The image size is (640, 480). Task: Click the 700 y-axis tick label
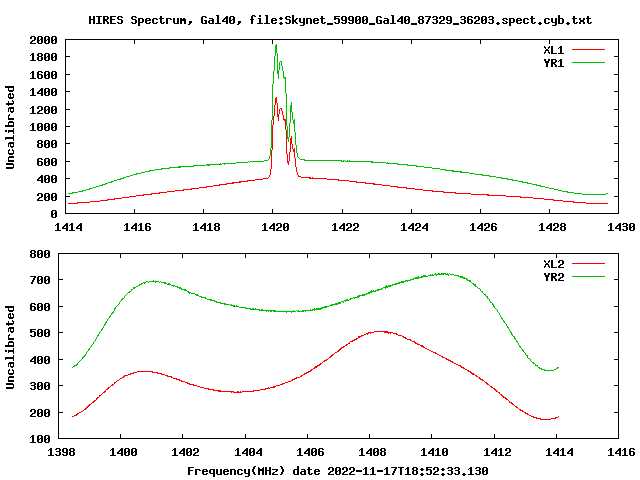40,280
